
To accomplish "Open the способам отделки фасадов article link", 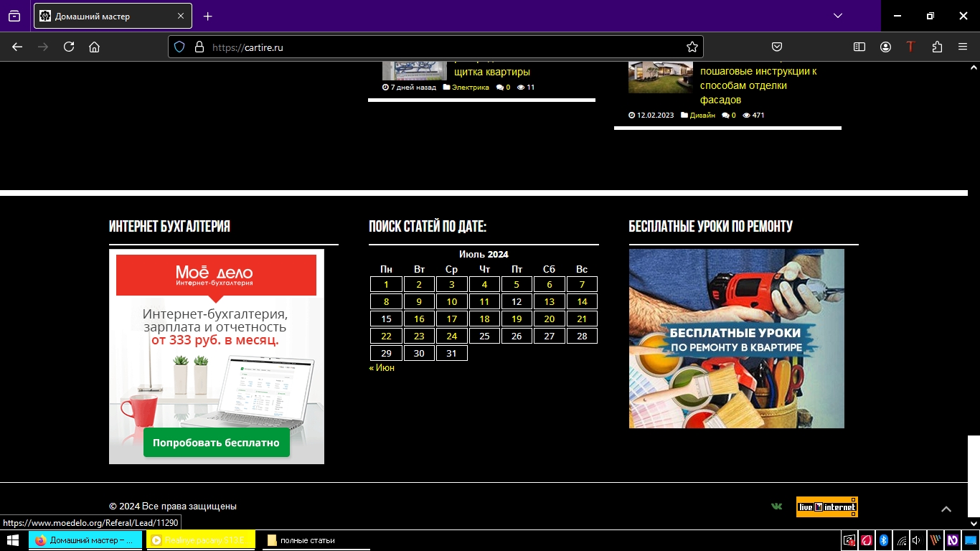I will tap(743, 93).
